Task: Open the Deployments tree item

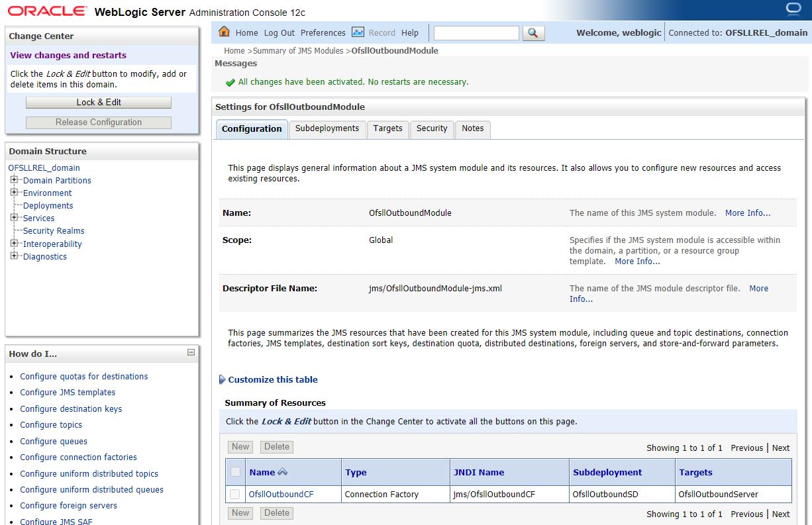Action: pyautogui.click(x=48, y=205)
